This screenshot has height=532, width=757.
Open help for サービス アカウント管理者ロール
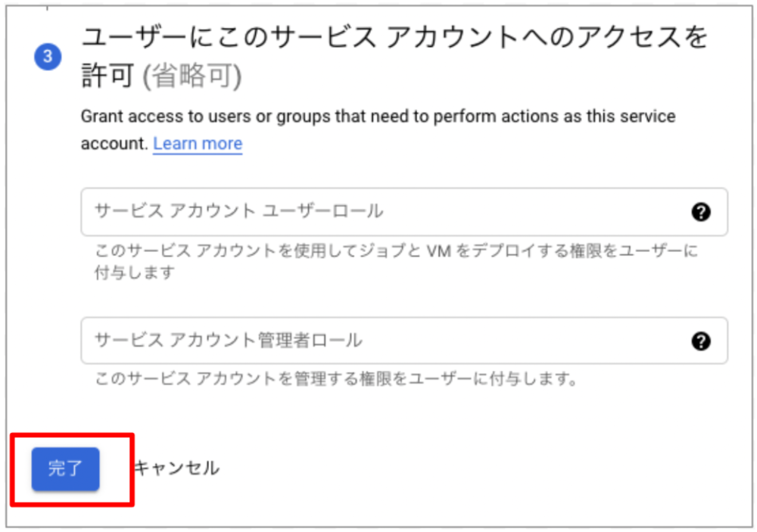pos(701,341)
